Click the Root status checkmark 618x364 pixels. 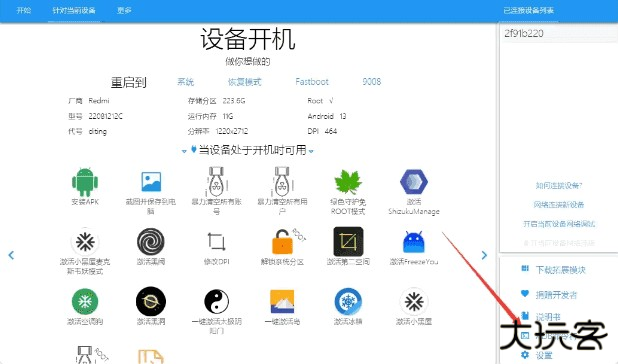coord(331,101)
